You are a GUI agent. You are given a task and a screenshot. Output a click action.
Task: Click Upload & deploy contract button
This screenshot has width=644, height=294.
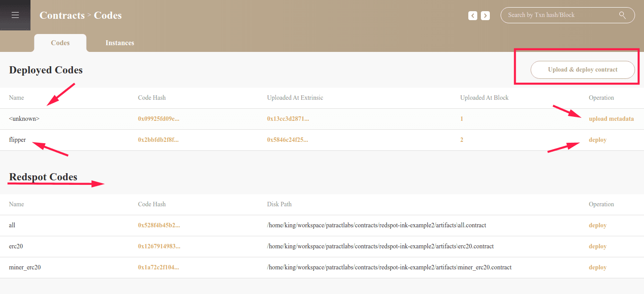582,70
